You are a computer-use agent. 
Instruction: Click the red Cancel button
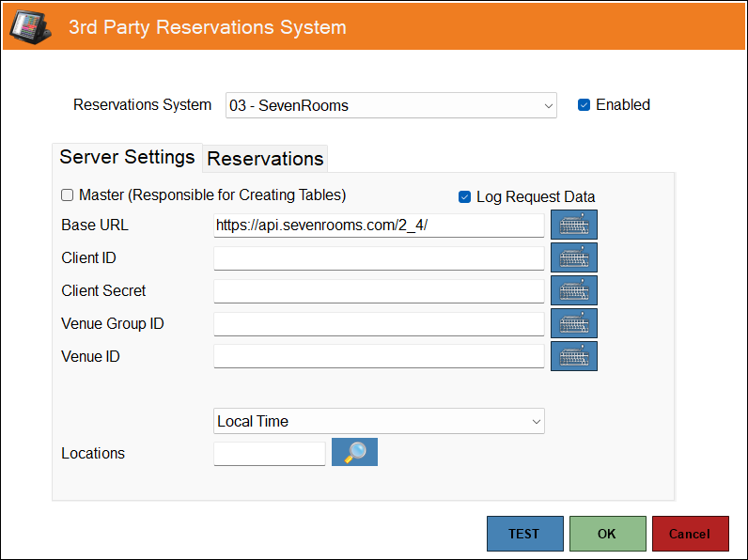pyautogui.click(x=690, y=534)
